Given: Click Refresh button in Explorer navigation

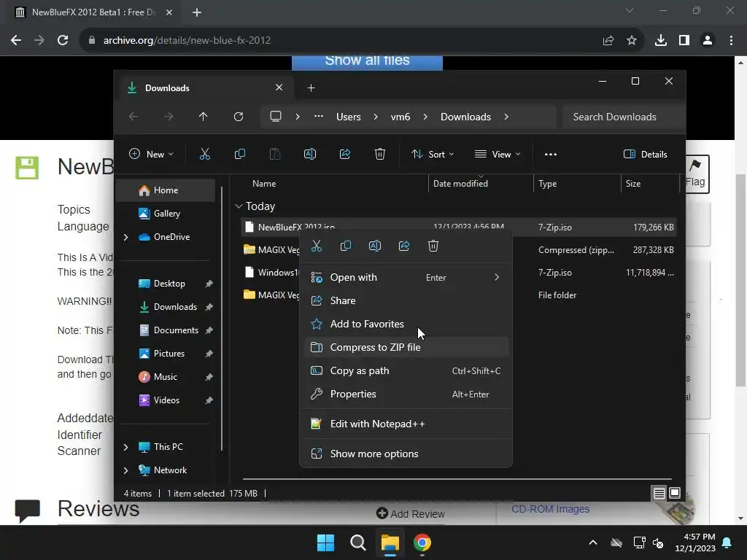Looking at the screenshot, I should [x=239, y=117].
